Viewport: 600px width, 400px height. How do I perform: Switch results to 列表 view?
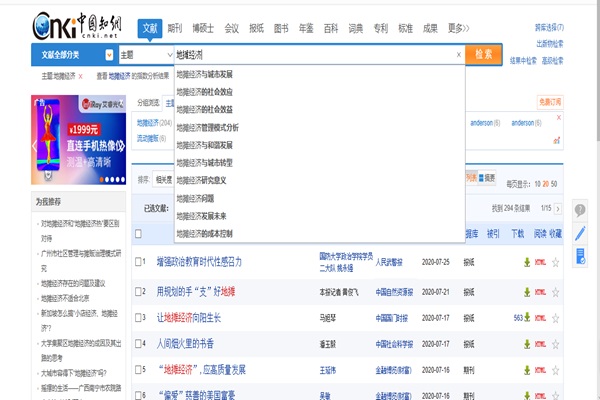point(471,178)
